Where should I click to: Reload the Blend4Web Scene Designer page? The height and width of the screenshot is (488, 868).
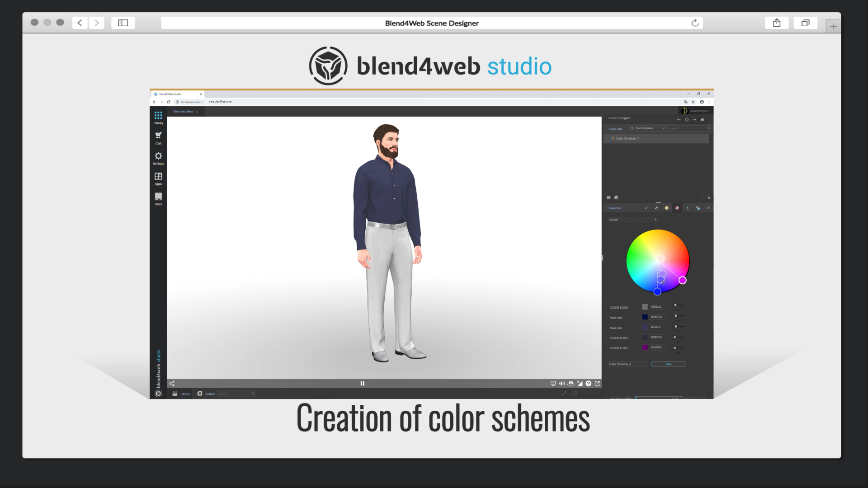(695, 23)
